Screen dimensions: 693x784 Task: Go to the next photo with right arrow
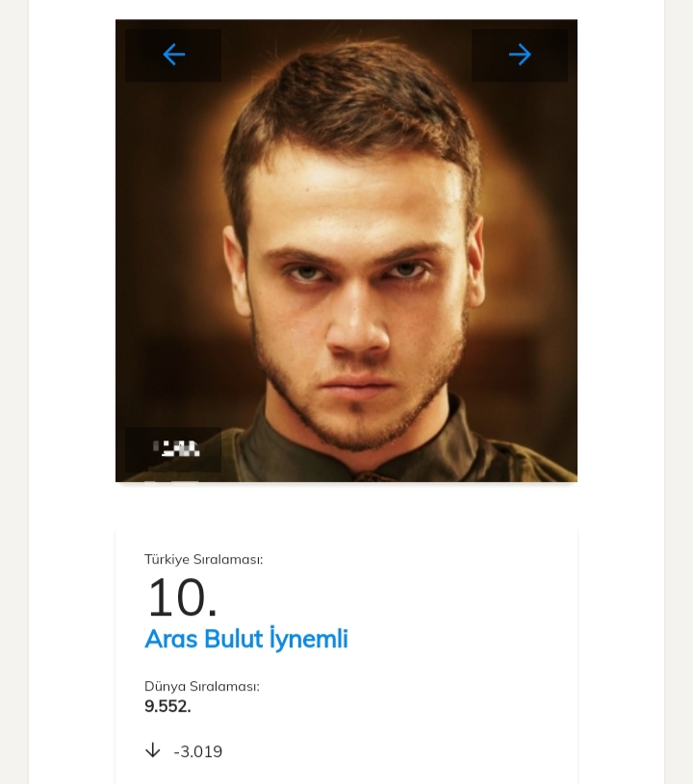tap(520, 55)
